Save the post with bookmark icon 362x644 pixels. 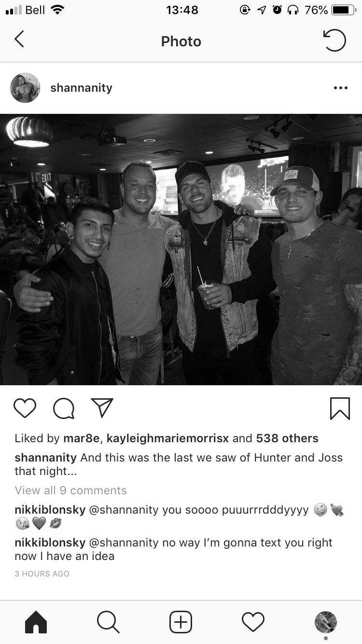(x=340, y=408)
